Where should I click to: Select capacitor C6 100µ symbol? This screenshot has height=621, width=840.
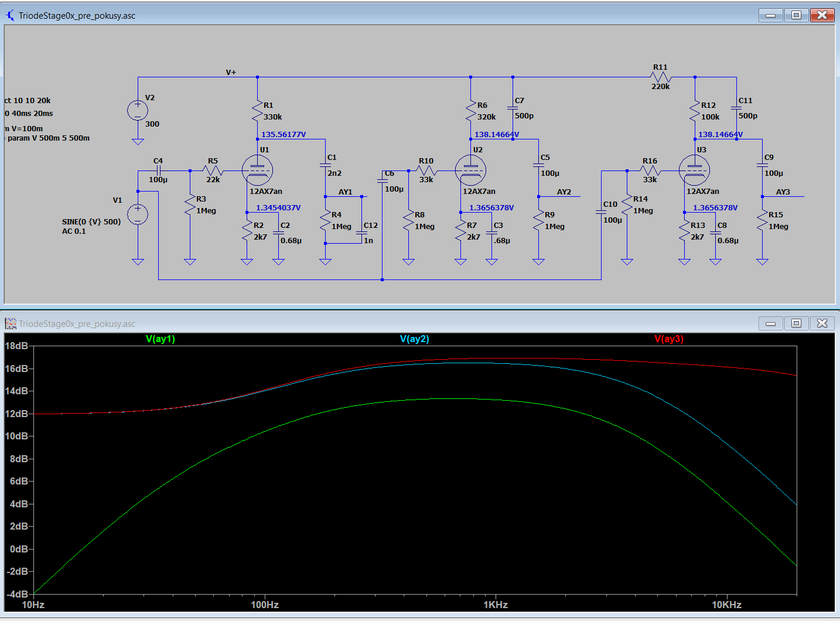[382, 181]
